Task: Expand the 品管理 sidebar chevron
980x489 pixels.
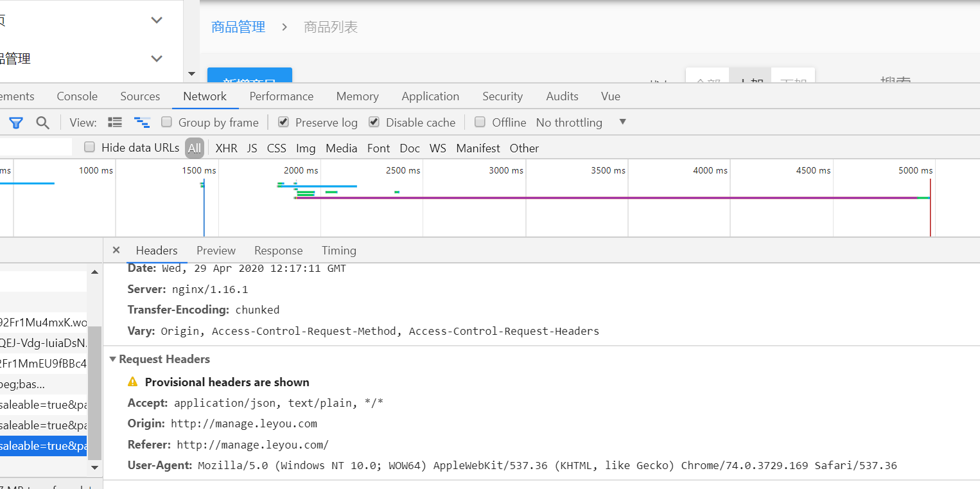Action: [157, 58]
